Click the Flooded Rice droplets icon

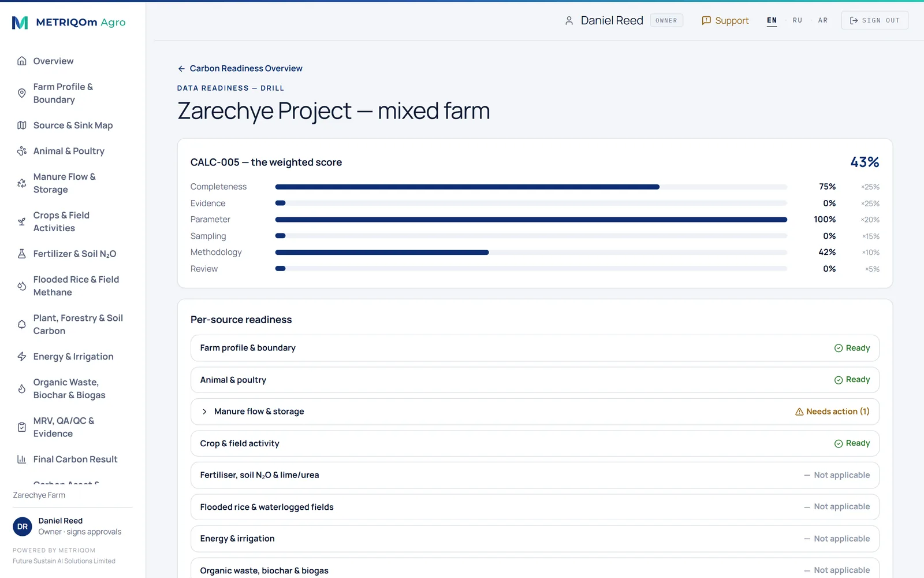pyautogui.click(x=22, y=286)
